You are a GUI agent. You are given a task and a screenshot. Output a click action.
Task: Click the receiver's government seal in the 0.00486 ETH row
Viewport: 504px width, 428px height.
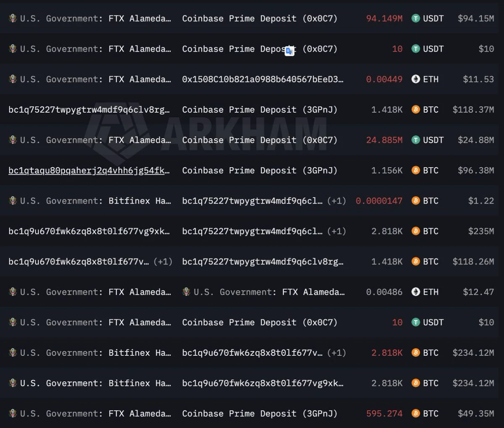tap(186, 292)
